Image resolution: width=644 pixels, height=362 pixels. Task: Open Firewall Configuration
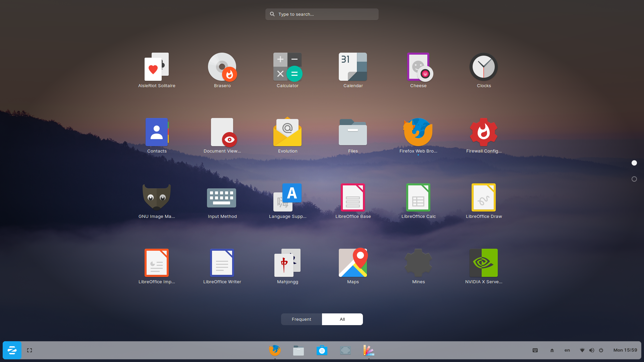pos(484,135)
